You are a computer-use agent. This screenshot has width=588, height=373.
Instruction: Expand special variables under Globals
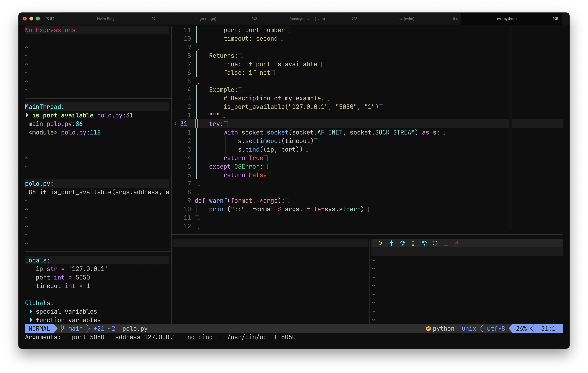[x=31, y=311]
